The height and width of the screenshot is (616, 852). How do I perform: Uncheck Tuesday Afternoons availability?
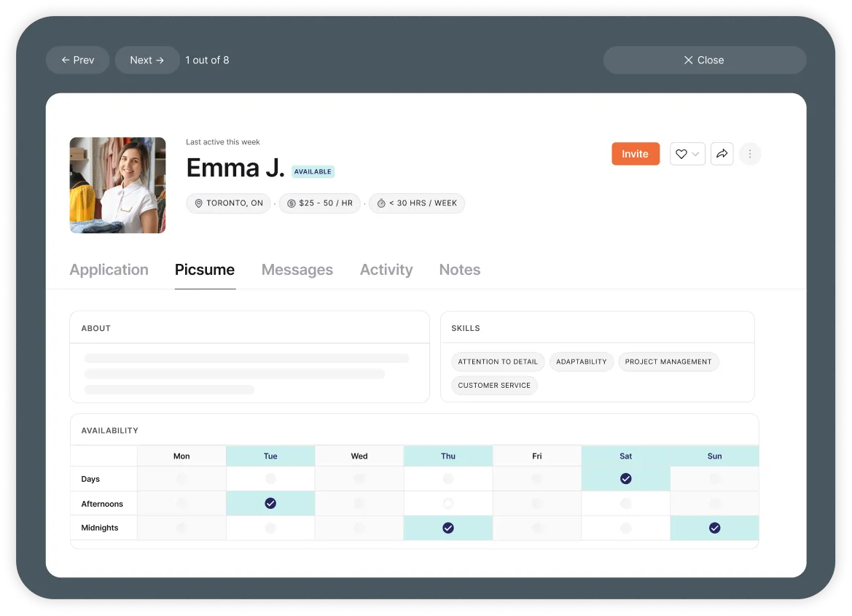tap(270, 504)
